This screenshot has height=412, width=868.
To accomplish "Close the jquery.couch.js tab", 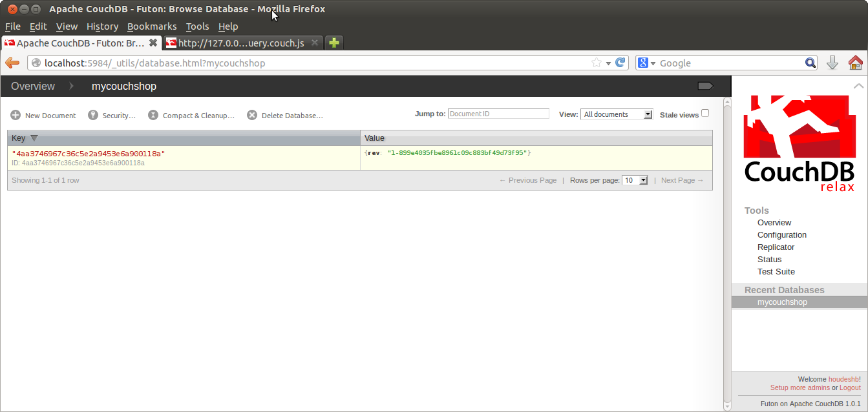I will pos(315,43).
